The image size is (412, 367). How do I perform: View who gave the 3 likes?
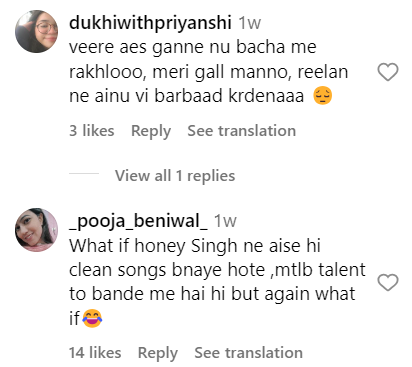pos(92,131)
